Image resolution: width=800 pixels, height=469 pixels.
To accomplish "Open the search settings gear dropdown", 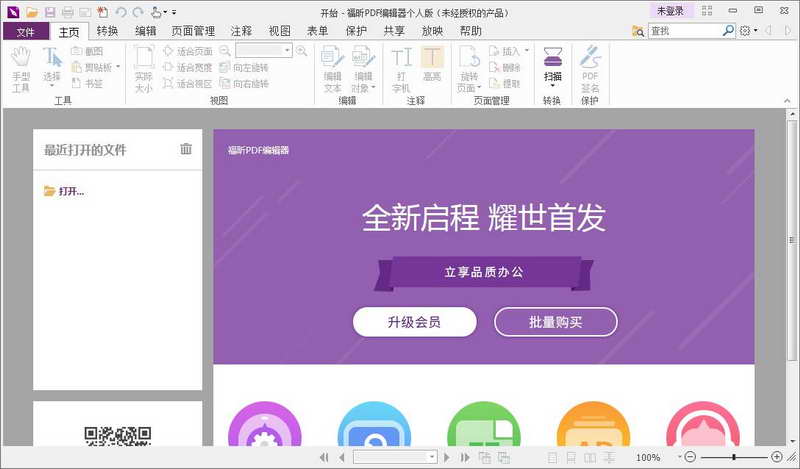I will pyautogui.click(x=755, y=31).
